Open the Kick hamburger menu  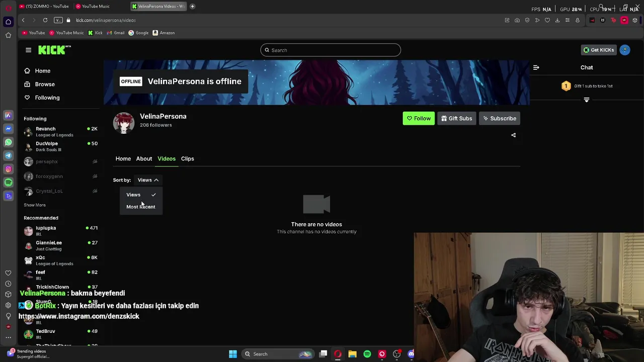[28, 50]
